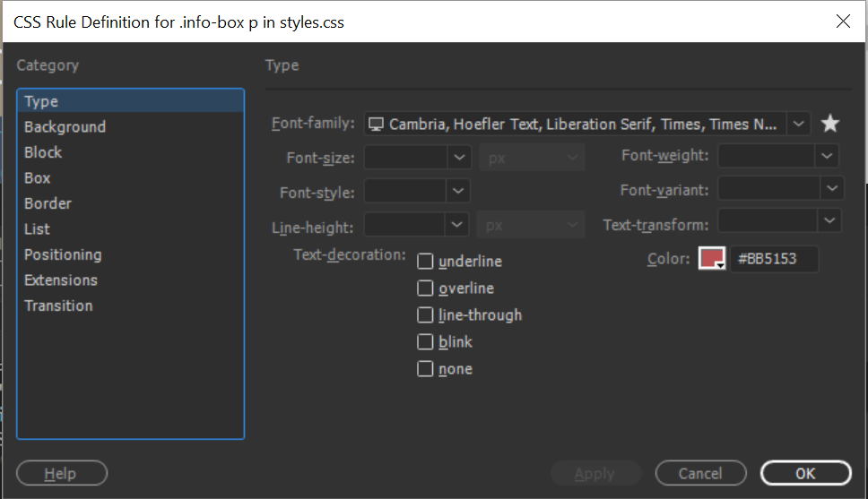
Task: Enable the underline text-decoration checkbox
Action: coord(425,262)
